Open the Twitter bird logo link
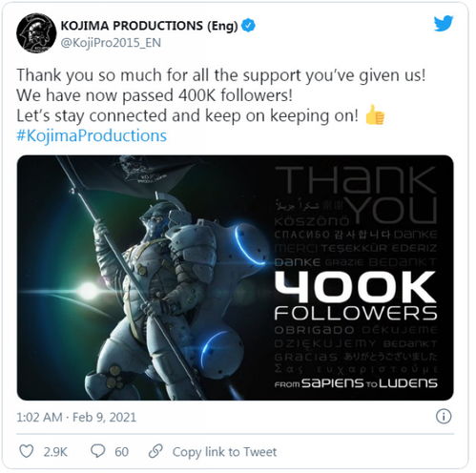 click(444, 23)
